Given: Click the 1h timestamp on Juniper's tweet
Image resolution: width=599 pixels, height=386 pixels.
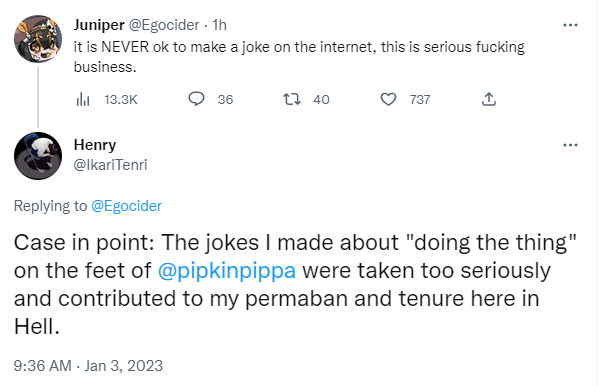Looking at the screenshot, I should [220, 25].
